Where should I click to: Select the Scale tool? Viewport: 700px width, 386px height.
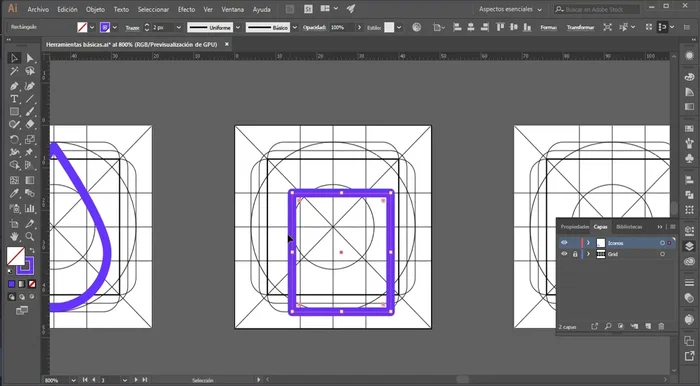(29, 140)
